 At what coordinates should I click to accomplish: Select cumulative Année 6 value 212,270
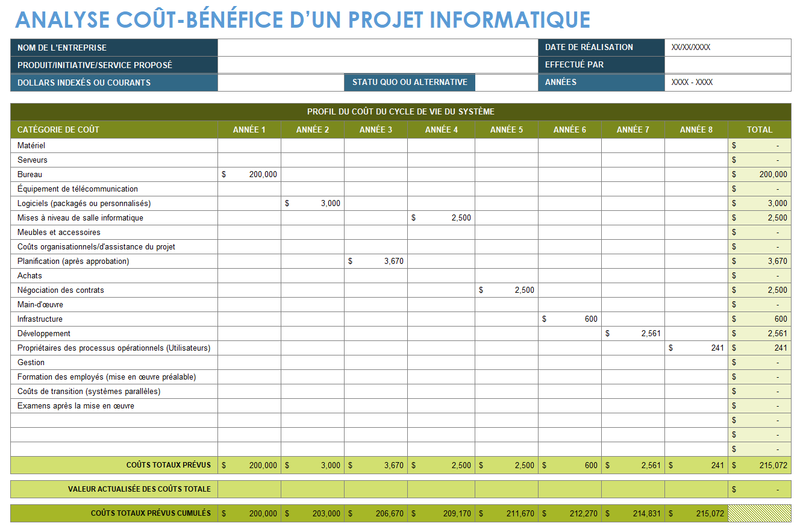point(570,513)
